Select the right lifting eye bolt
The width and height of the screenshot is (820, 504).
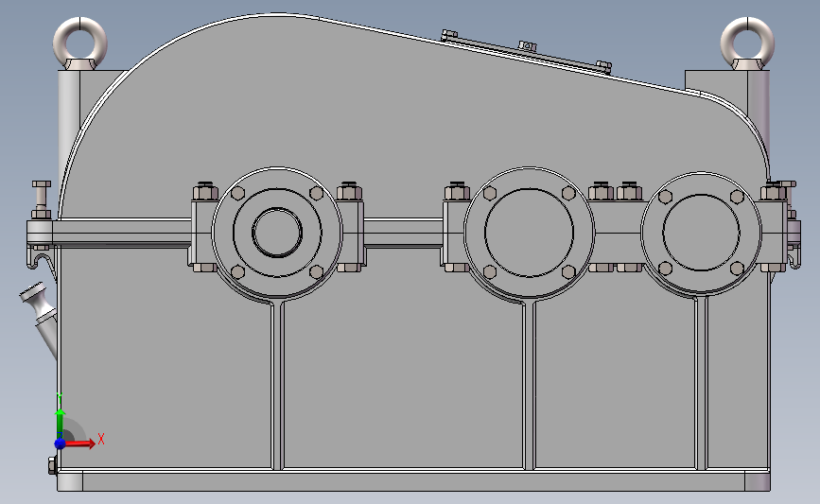click(747, 43)
